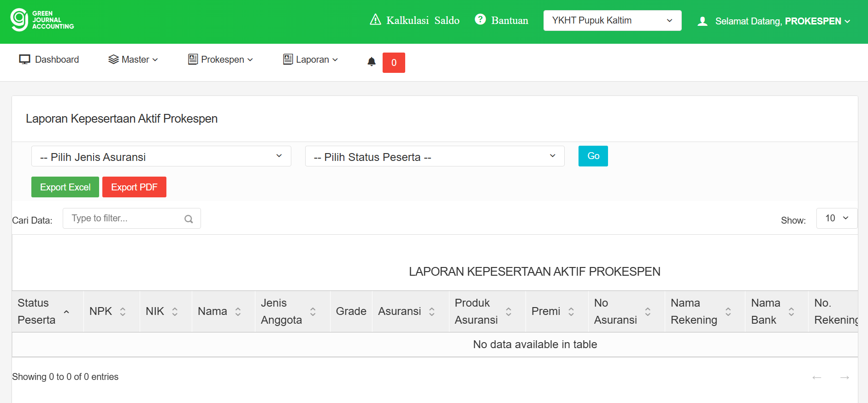Expand the Master menu
Image resolution: width=868 pixels, height=403 pixels.
[133, 59]
